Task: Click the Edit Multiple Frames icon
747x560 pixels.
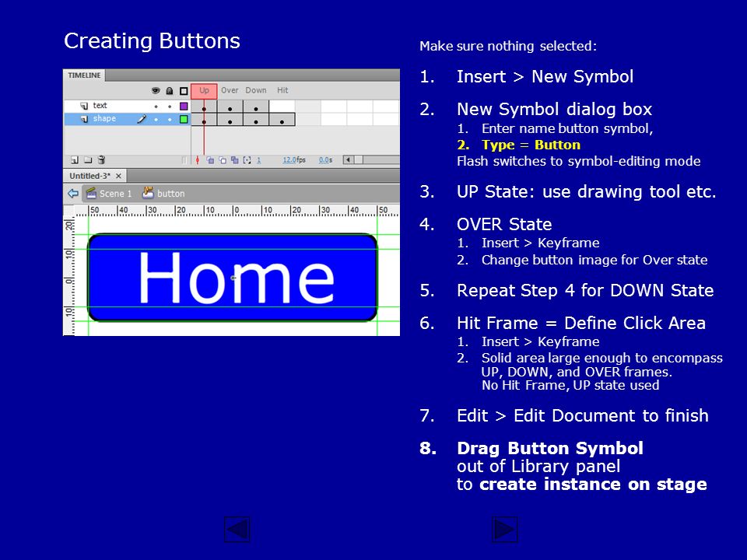Action: [x=234, y=160]
